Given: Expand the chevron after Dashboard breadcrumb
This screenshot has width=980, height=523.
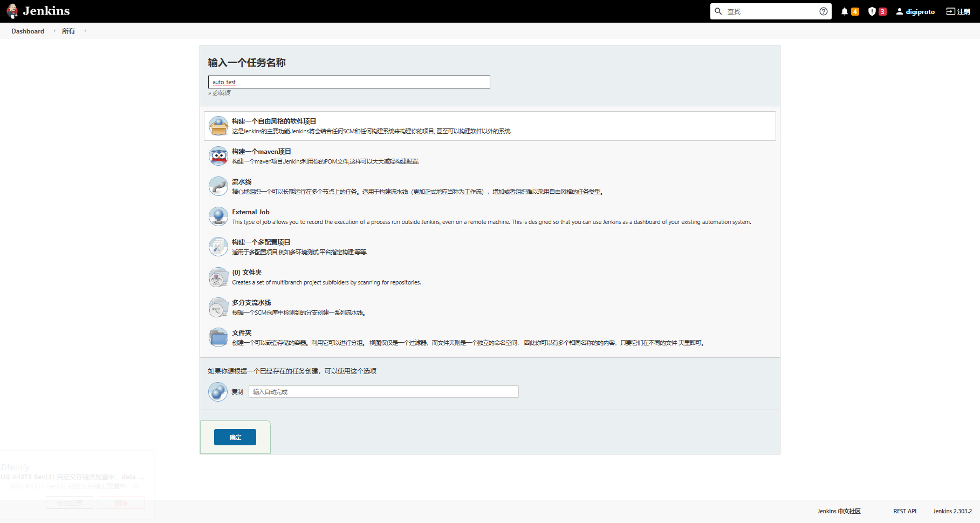Looking at the screenshot, I should click(54, 31).
